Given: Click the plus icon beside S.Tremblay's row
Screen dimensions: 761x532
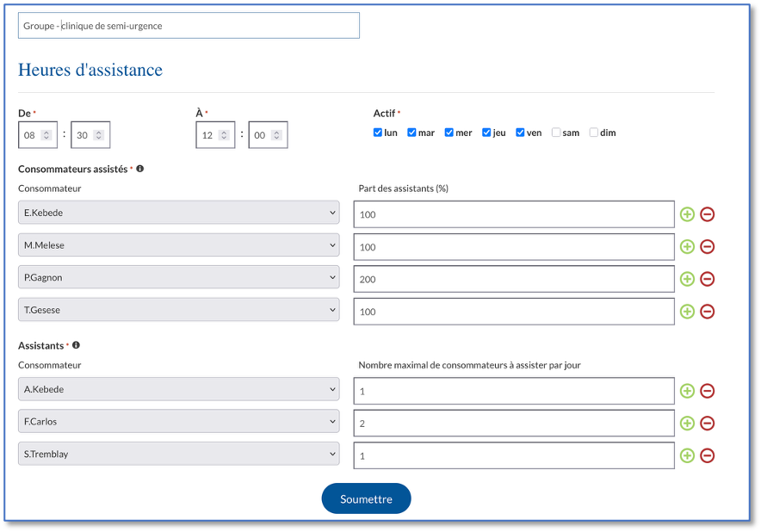Looking at the screenshot, I should point(687,455).
